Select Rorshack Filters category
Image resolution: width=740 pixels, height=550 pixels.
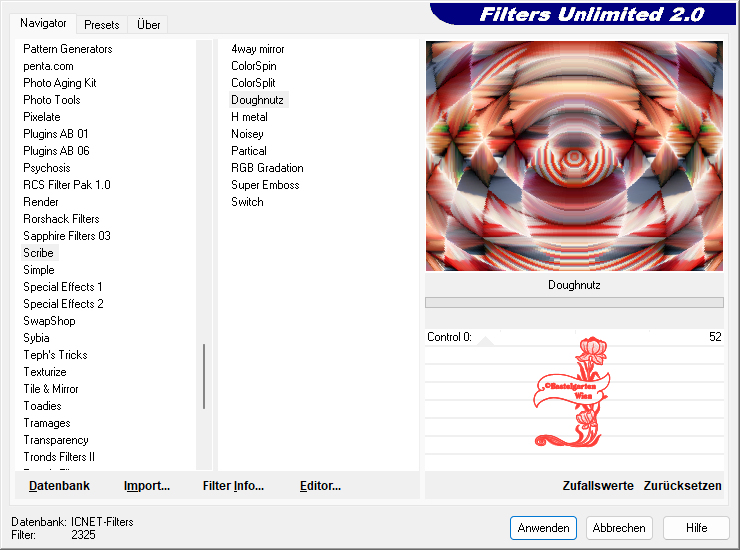click(x=61, y=219)
